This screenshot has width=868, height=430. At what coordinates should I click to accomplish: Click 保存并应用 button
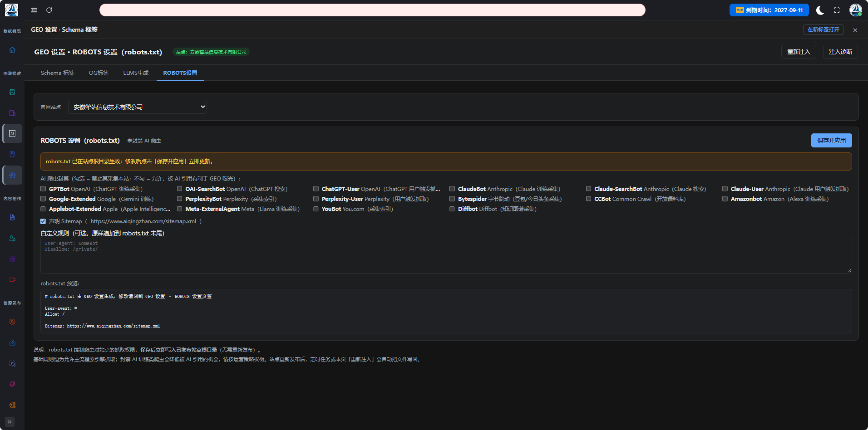(x=831, y=140)
